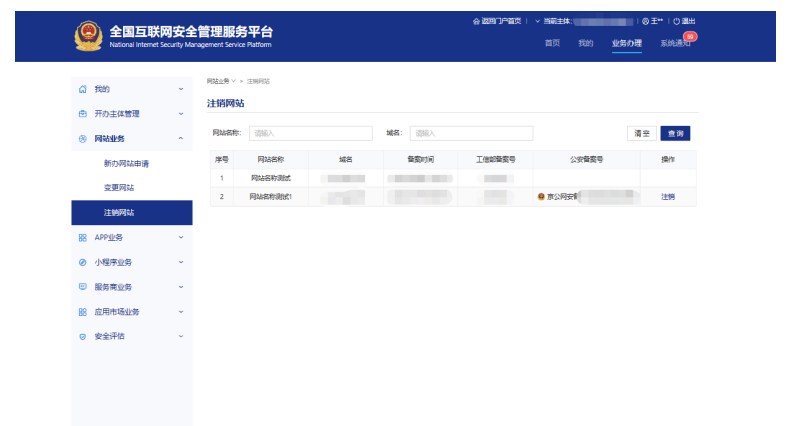
Task: Click the home icon beside 返回门户首页
Action: click(476, 21)
